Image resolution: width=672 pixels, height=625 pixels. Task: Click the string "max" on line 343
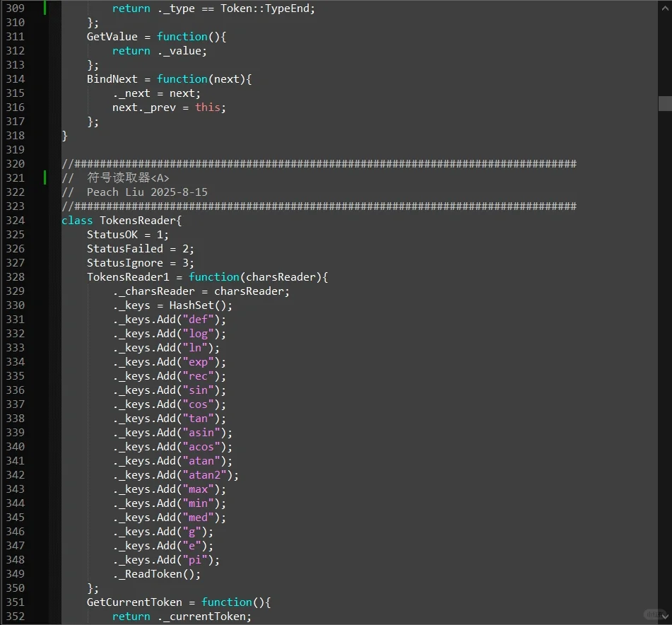(198, 489)
